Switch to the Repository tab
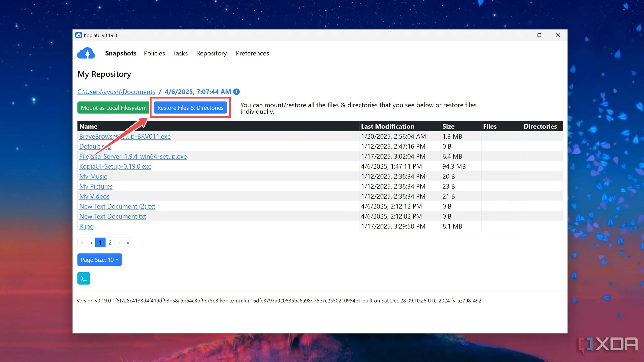This screenshot has width=644, height=362. click(x=211, y=53)
